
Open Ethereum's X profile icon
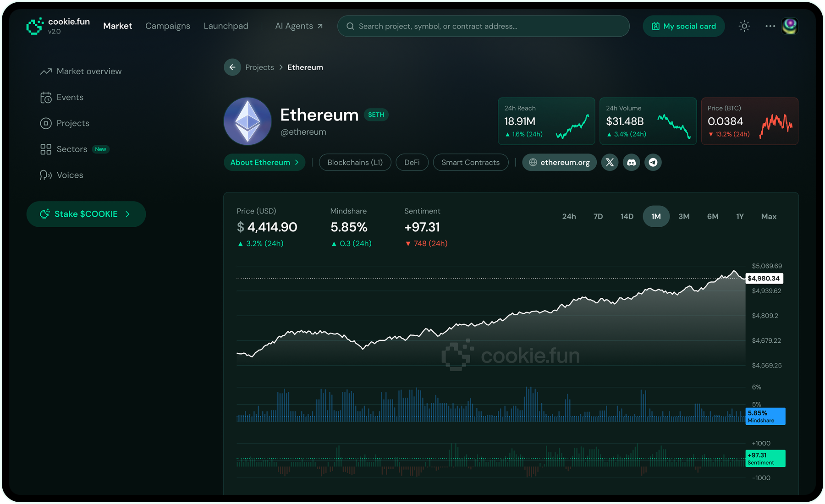click(610, 162)
